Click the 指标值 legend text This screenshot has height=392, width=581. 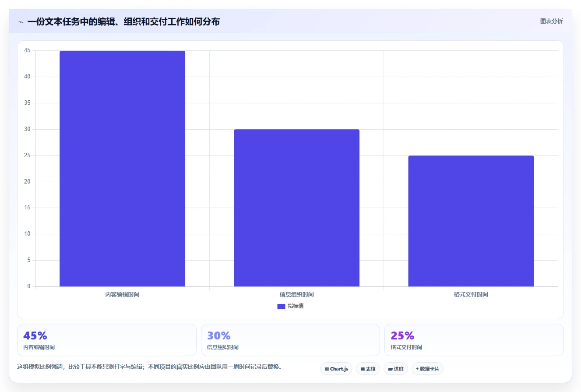coord(296,306)
